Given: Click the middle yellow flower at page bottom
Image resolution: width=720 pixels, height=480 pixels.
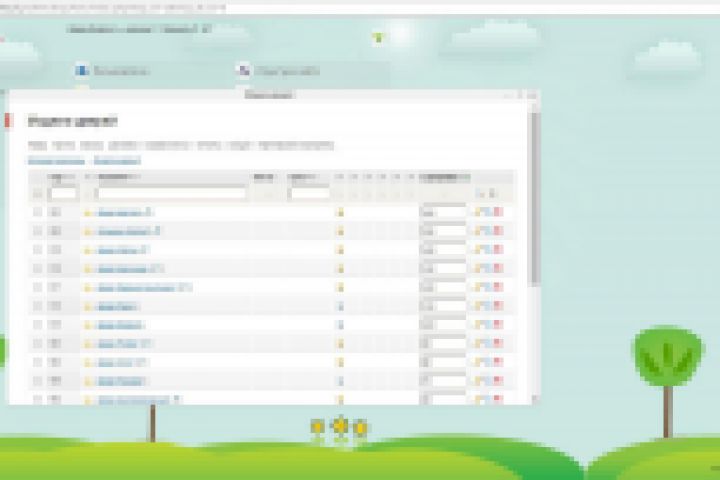Looking at the screenshot, I should 340,426.
